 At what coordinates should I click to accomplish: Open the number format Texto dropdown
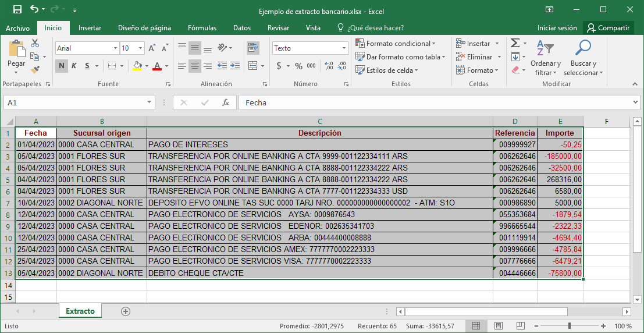[344, 48]
